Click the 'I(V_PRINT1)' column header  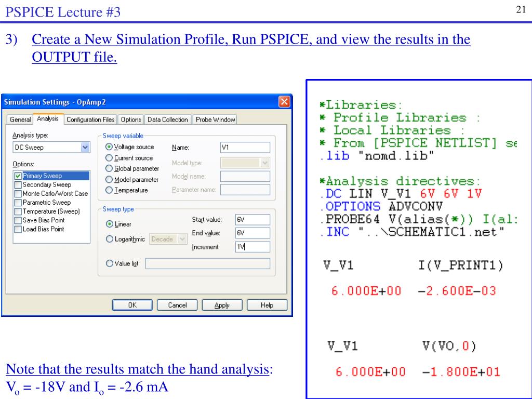(x=461, y=265)
